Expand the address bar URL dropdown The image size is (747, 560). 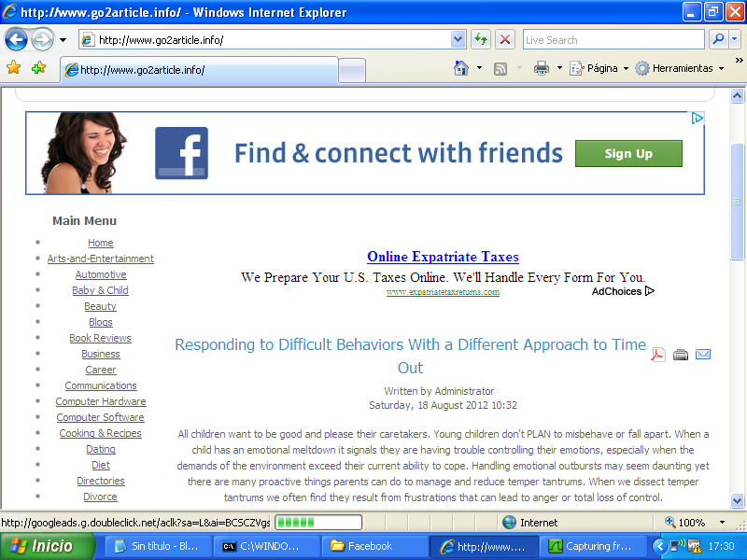pos(458,39)
